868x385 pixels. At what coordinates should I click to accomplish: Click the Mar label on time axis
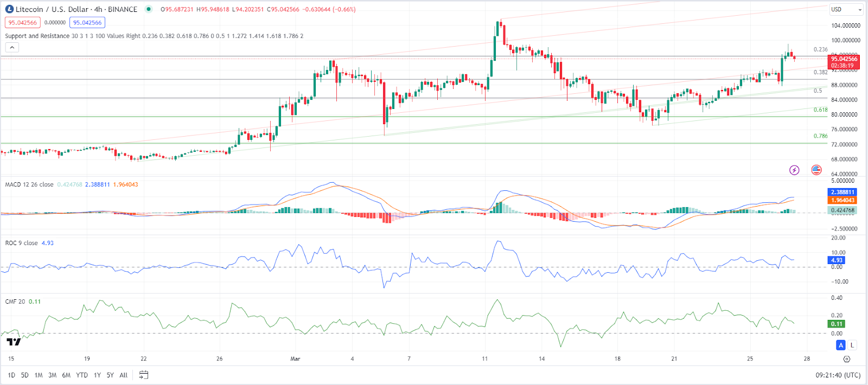pyautogui.click(x=295, y=359)
